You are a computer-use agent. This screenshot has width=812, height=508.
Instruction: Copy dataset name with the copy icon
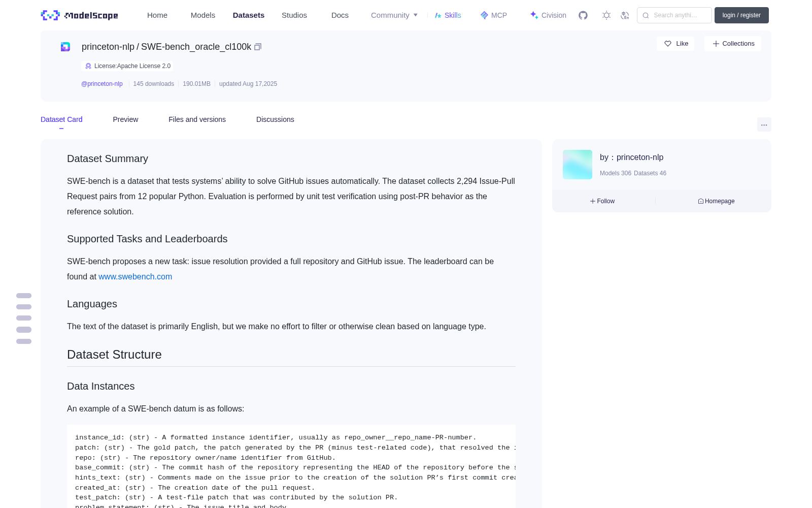[258, 47]
